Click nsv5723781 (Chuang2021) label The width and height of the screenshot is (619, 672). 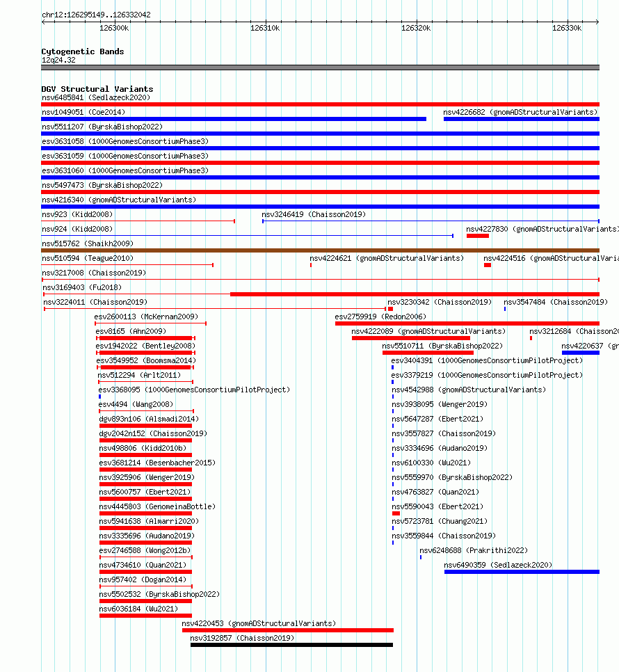[x=440, y=520]
